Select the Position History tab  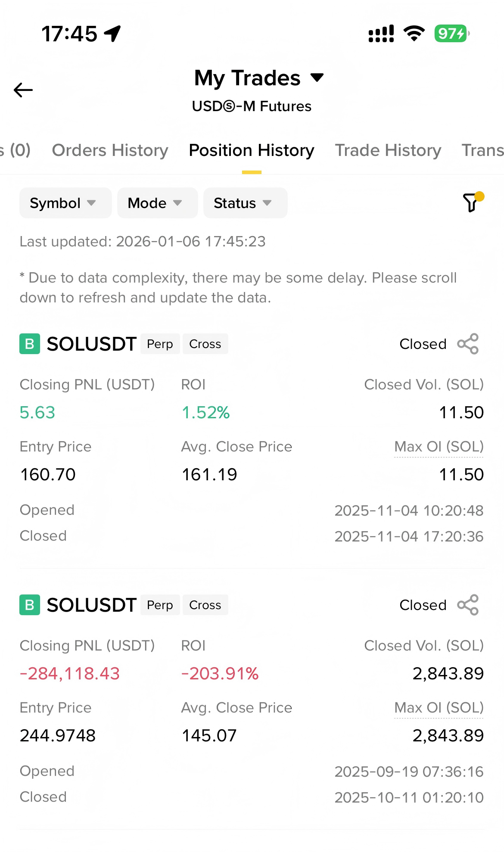coord(252,150)
